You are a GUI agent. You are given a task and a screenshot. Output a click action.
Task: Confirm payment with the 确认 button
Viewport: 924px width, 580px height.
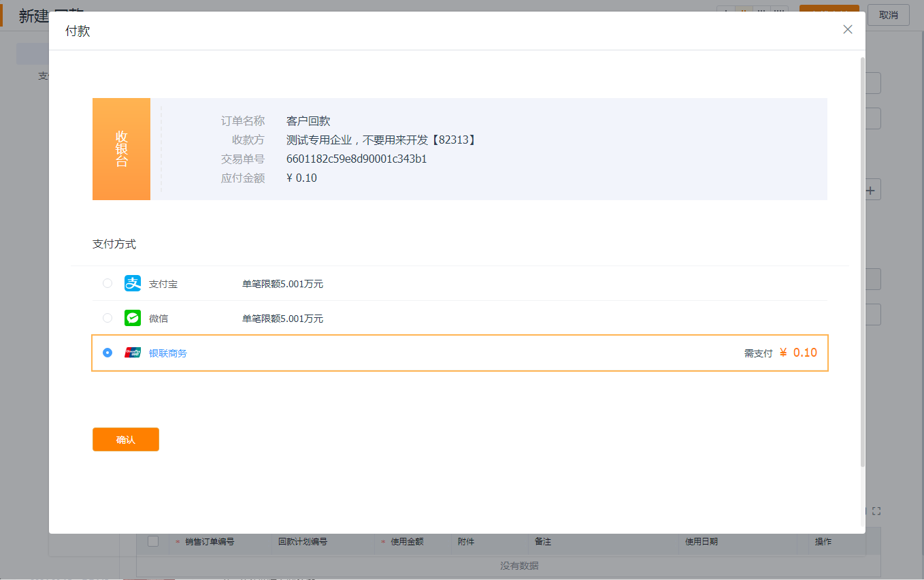tap(126, 440)
